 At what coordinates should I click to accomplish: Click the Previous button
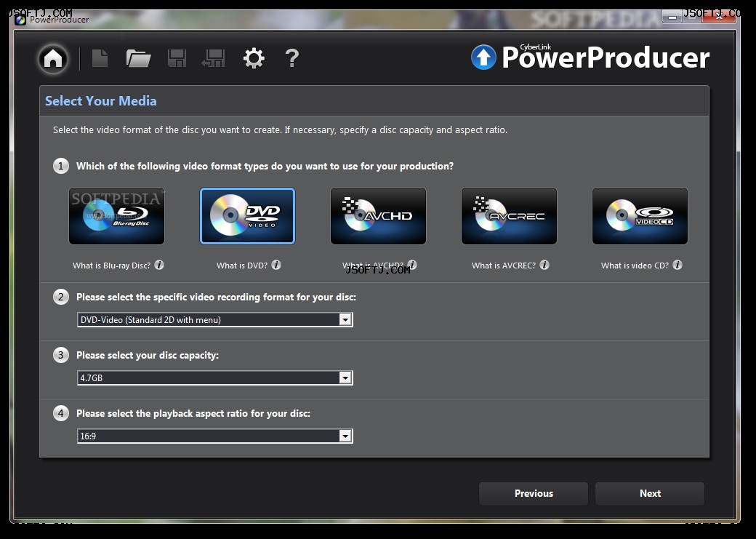pos(534,494)
